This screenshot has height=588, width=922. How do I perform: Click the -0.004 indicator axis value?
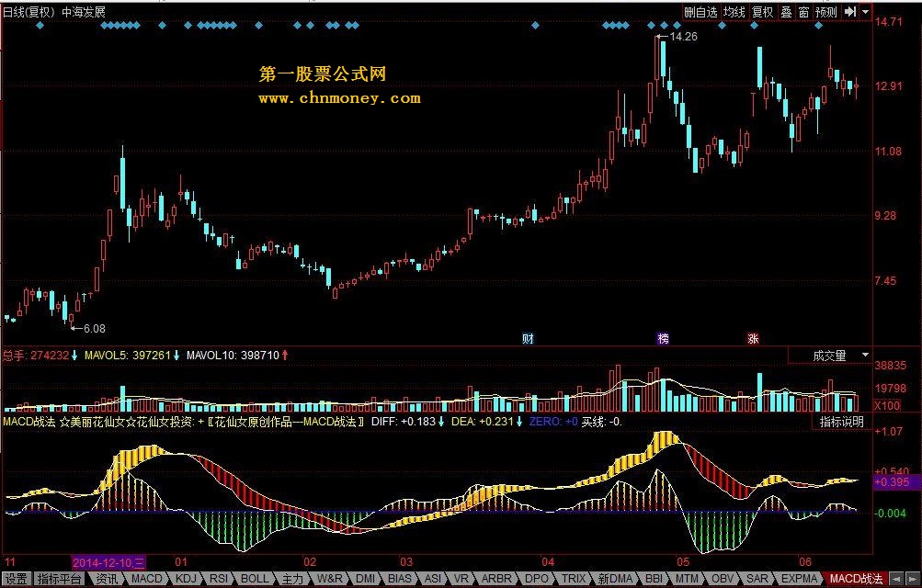tap(890, 514)
